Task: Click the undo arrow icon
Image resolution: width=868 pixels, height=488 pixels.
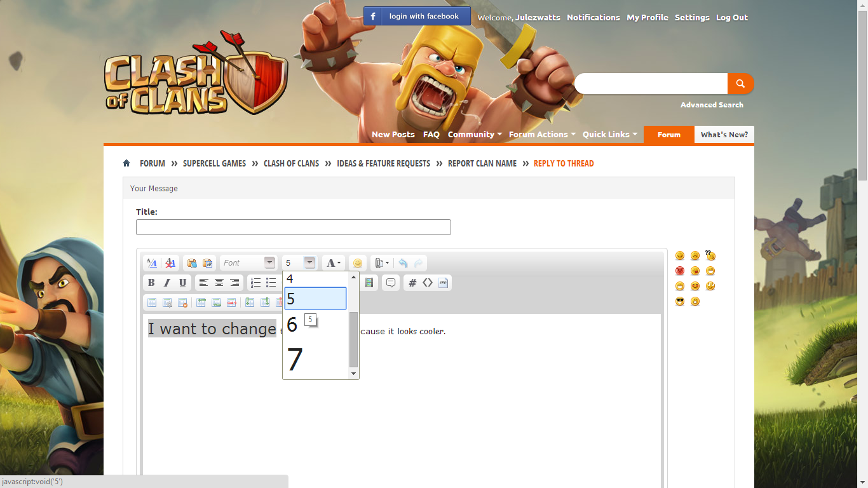Action: coord(403,263)
